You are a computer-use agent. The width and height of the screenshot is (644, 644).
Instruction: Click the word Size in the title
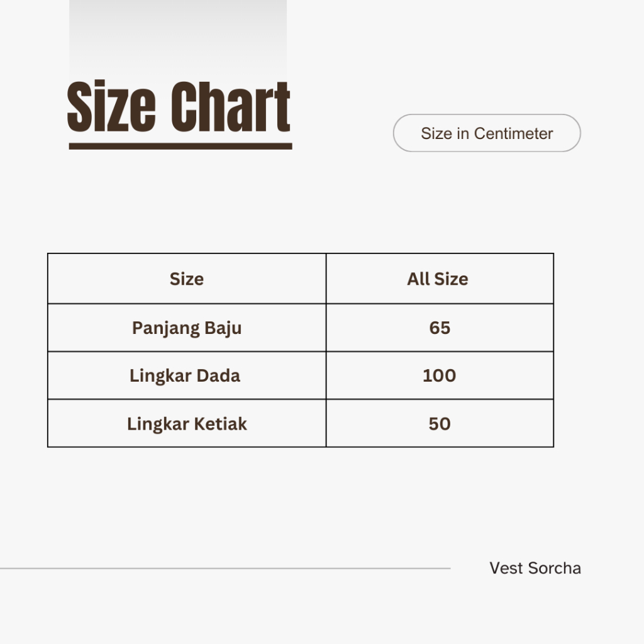click(111, 107)
